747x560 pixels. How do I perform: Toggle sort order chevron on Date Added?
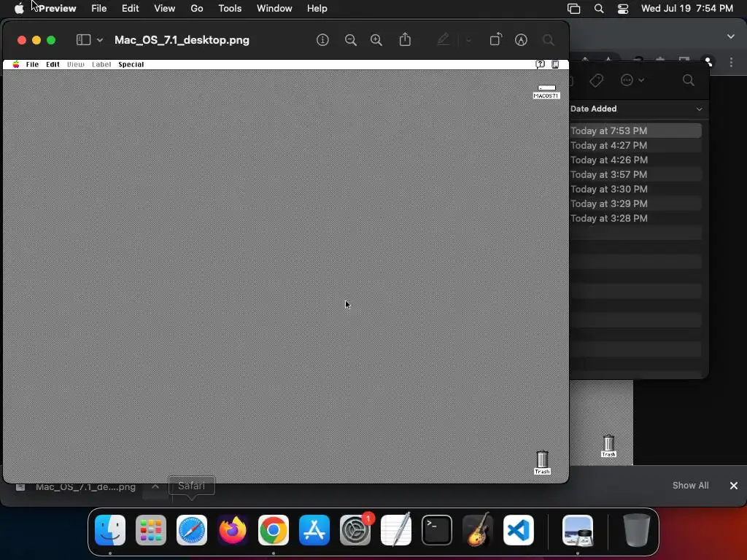699,109
